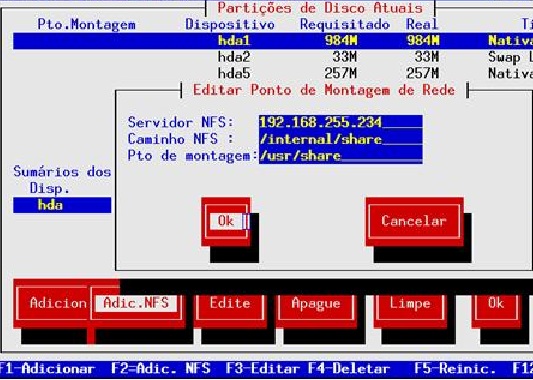Viewport: 533px width, 380px height.
Task: Choose hda in device summaries list
Action: tap(62, 205)
